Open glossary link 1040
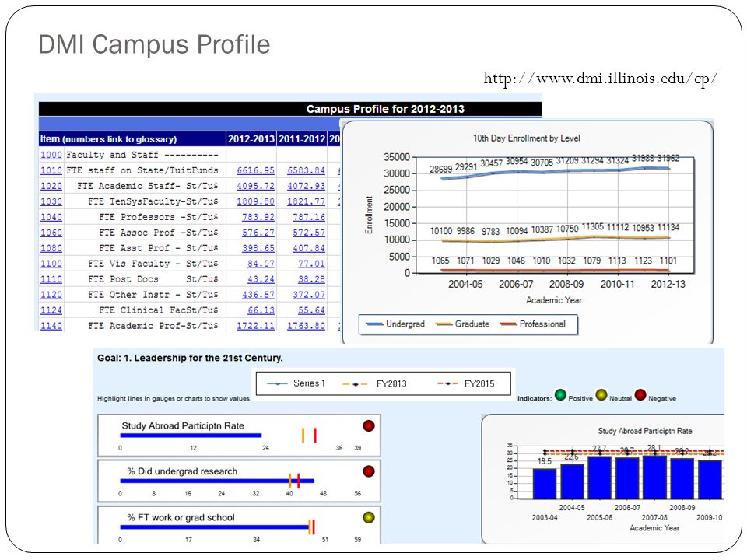 click(51, 217)
